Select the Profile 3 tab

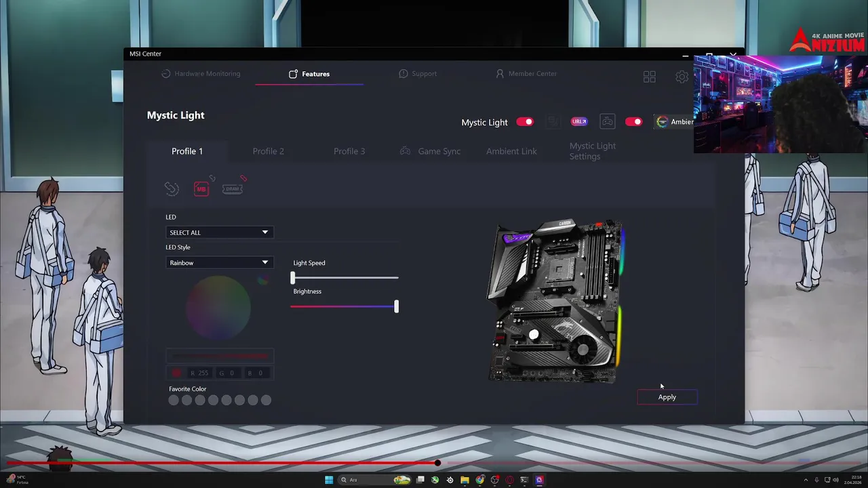(x=349, y=151)
